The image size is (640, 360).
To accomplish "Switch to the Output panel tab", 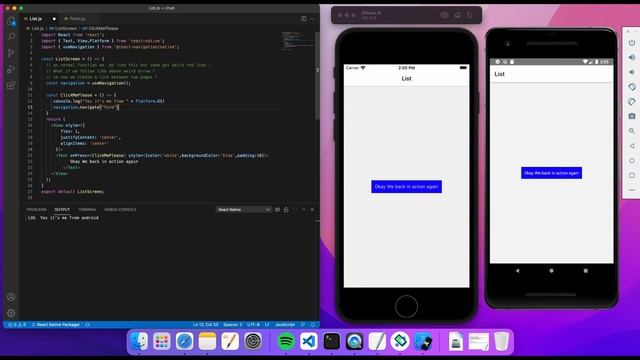I will click(x=62, y=209).
